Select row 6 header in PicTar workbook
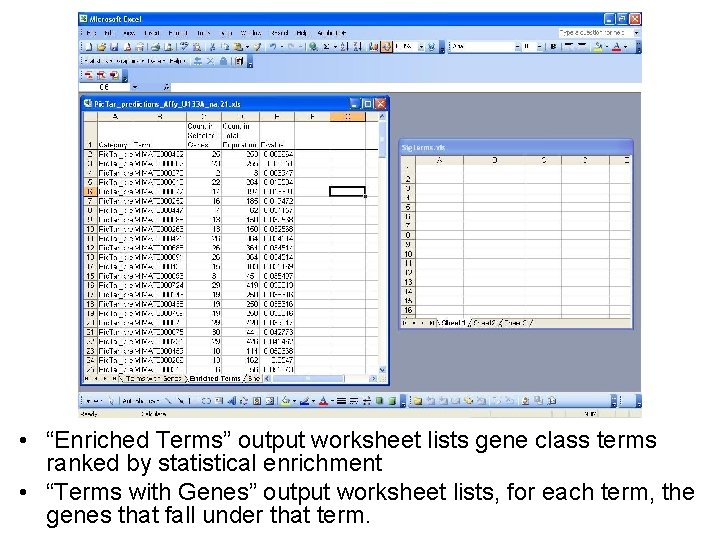The height and width of the screenshot is (540, 720). [90, 191]
